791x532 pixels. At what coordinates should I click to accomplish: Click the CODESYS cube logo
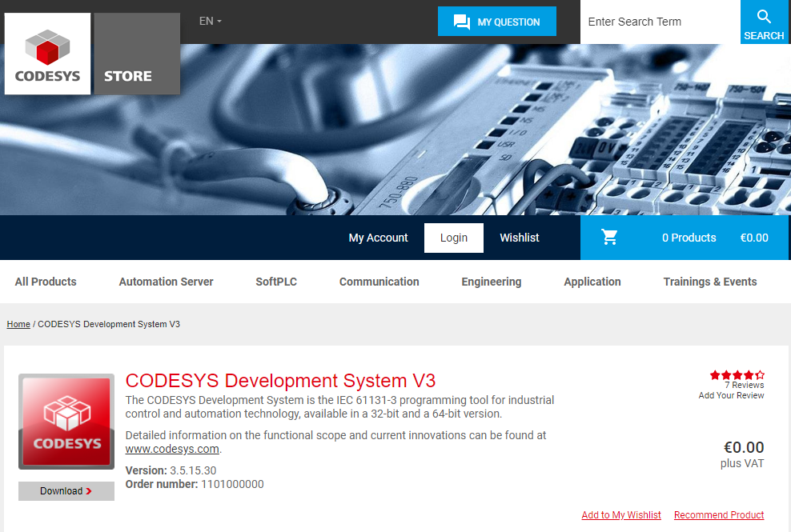(x=47, y=54)
